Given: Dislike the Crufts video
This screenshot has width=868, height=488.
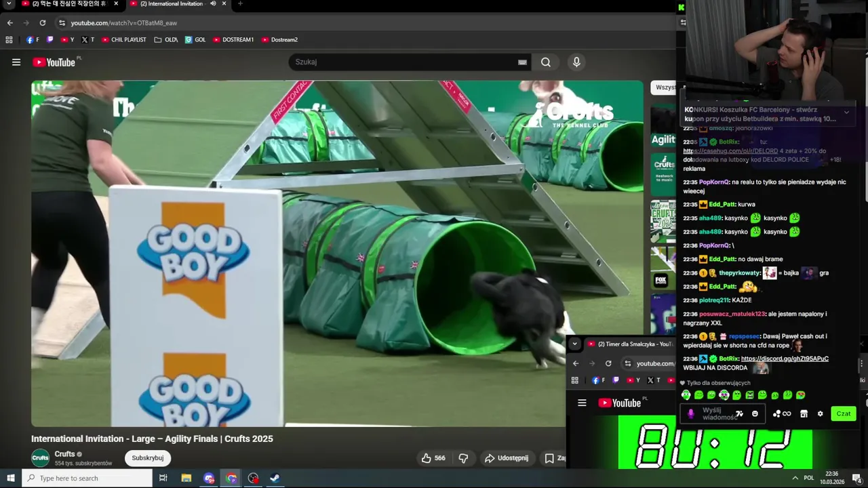Looking at the screenshot, I should (463, 458).
